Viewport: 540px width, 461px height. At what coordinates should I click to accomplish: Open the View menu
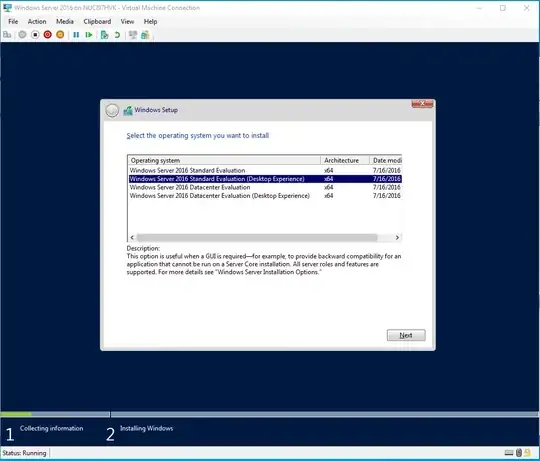click(127, 21)
